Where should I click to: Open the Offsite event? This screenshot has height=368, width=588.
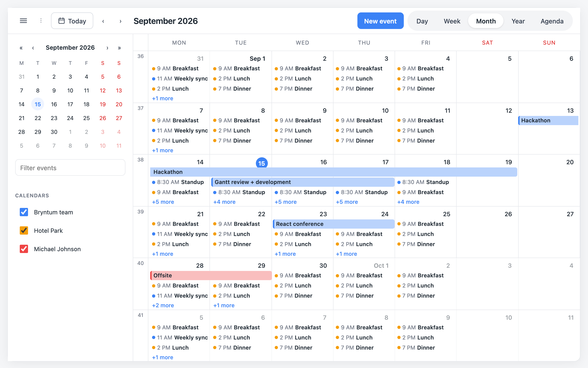coord(211,275)
